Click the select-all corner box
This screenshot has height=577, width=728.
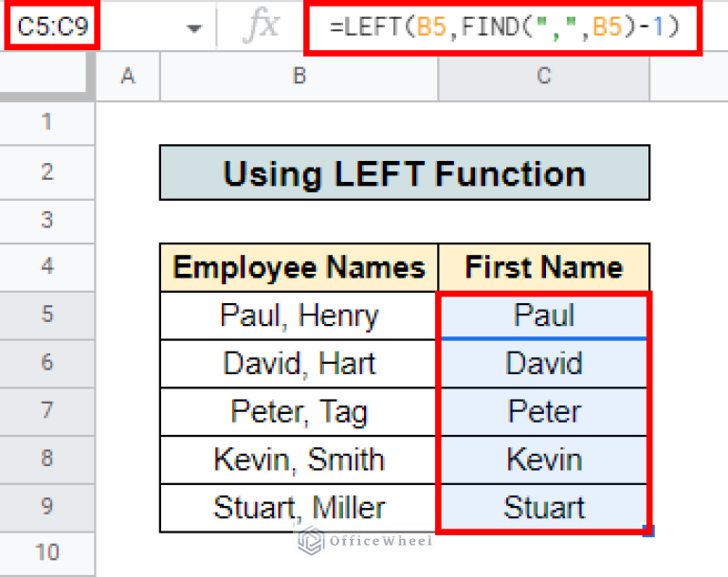(47, 77)
